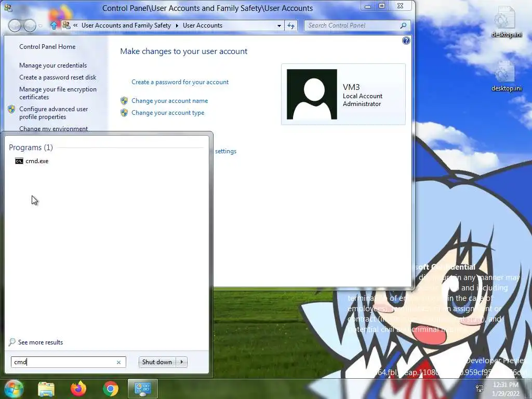Select the lower desktop.ini desktop icon
This screenshot has width=532, height=399.
(506, 76)
